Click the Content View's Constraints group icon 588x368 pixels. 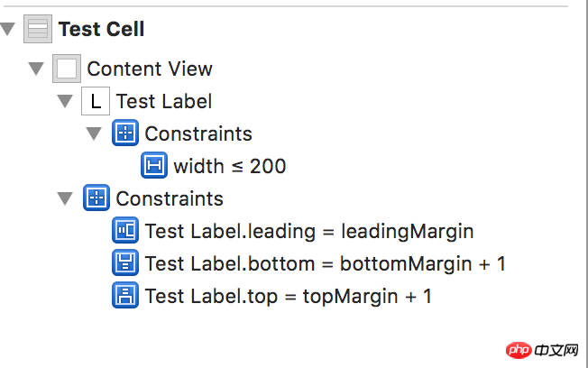pyautogui.click(x=96, y=198)
